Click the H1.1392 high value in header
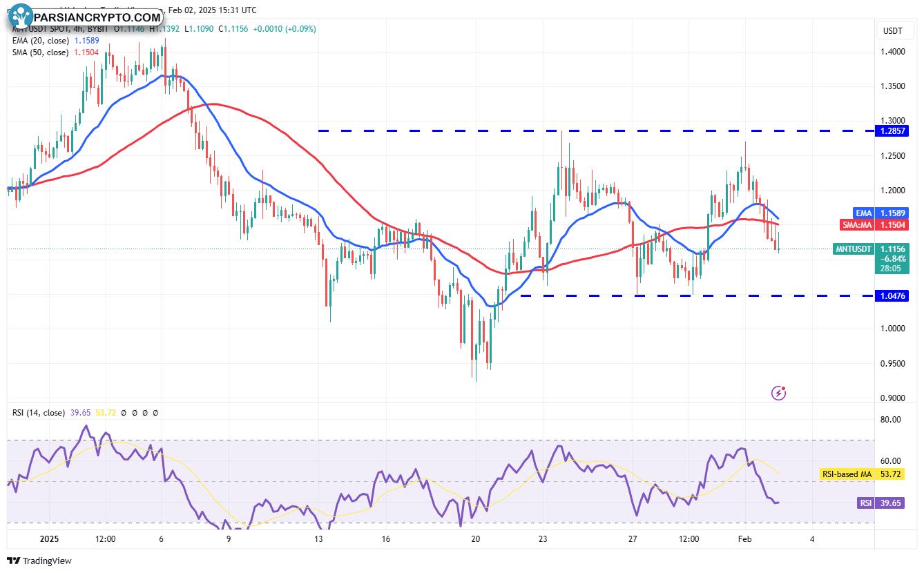924x573 pixels. tap(164, 29)
